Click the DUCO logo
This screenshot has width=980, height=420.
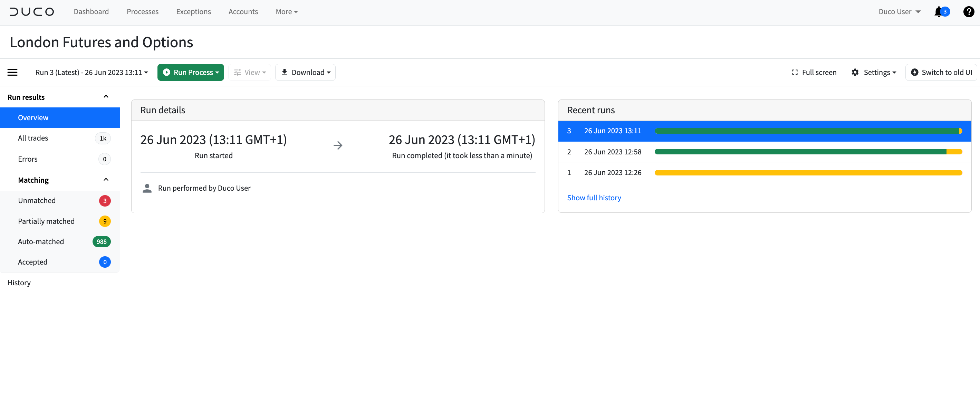31,11
